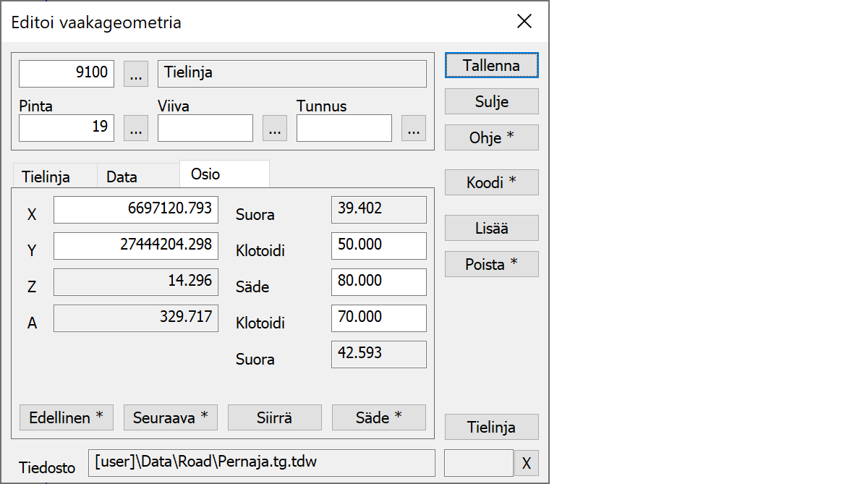Screen dimensions: 868x484
Task: Click the small X button beside Tiedosto
Action: [x=526, y=464]
